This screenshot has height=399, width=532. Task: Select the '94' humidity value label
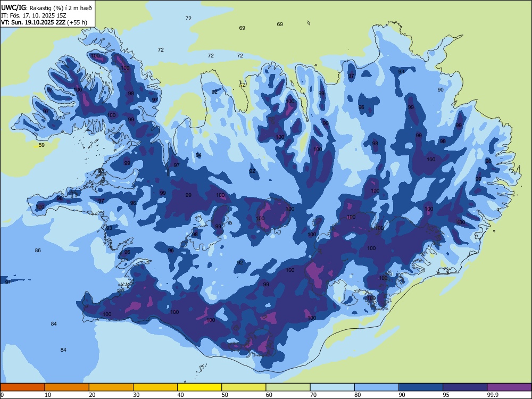click(198, 155)
